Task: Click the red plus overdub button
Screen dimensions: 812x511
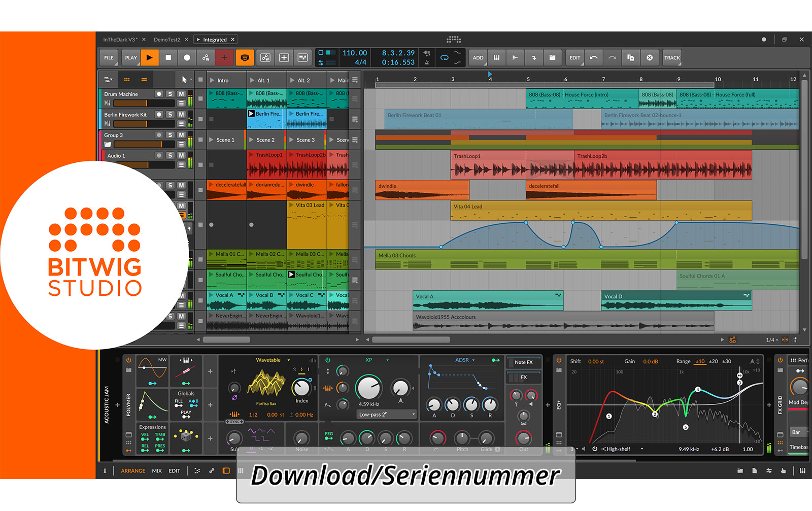Action: pyautogui.click(x=224, y=58)
